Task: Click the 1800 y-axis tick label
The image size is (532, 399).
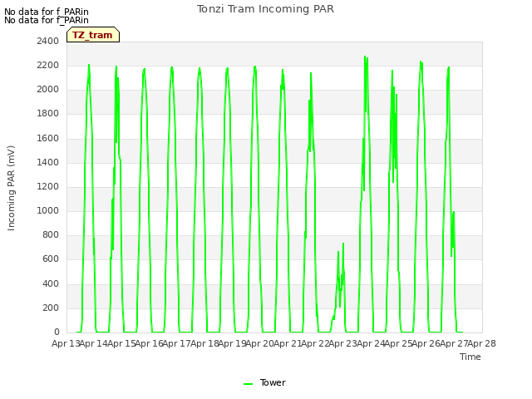Action: coord(48,113)
